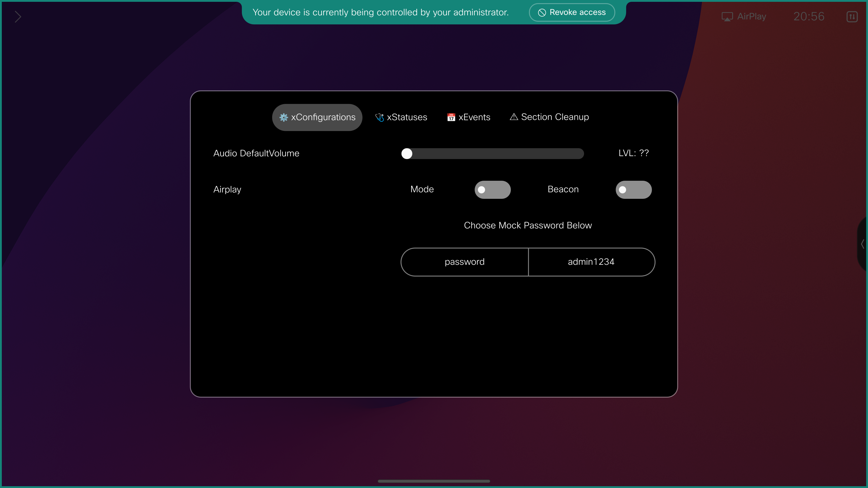
Task: Click the prohibited circle icon in Revoke access
Action: [542, 12]
